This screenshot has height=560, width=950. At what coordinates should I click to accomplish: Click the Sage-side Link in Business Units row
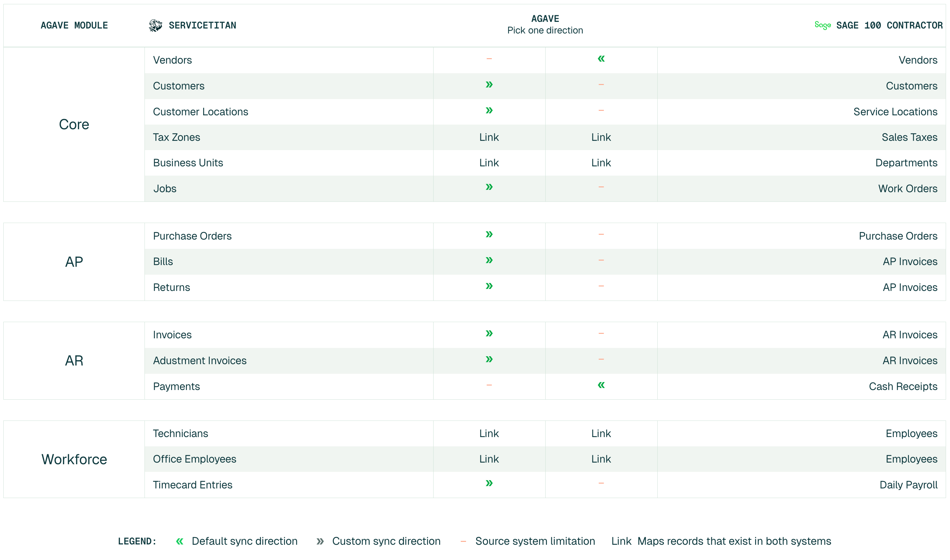(x=601, y=163)
